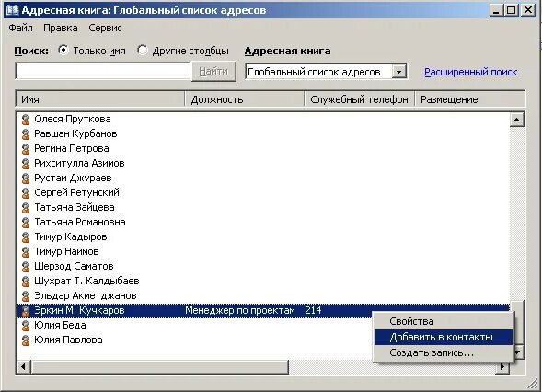Select the name Юлия Павлова
The image size is (542, 392).
tap(68, 340)
